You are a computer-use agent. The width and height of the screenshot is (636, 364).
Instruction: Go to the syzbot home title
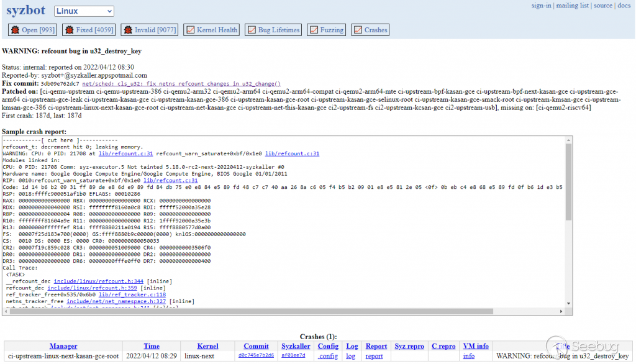pyautogui.click(x=26, y=11)
